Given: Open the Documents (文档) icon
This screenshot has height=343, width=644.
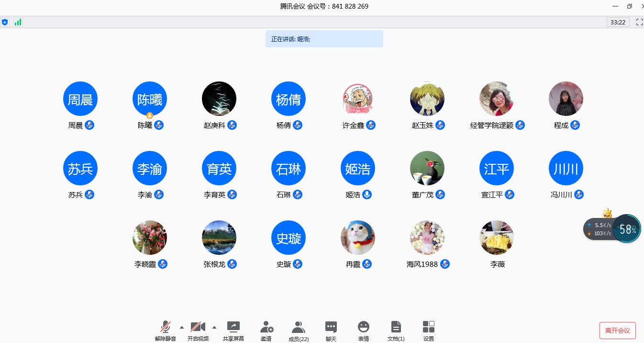Looking at the screenshot, I should pos(396,327).
